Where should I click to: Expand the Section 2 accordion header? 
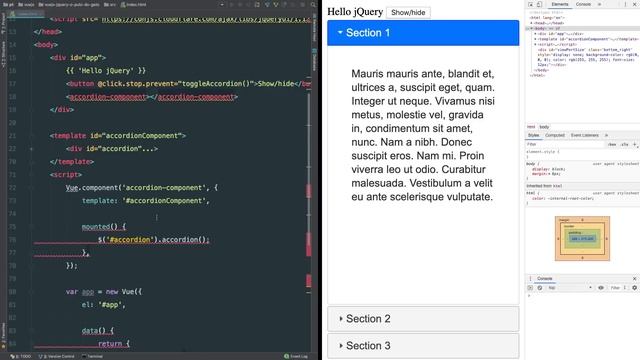(423, 319)
